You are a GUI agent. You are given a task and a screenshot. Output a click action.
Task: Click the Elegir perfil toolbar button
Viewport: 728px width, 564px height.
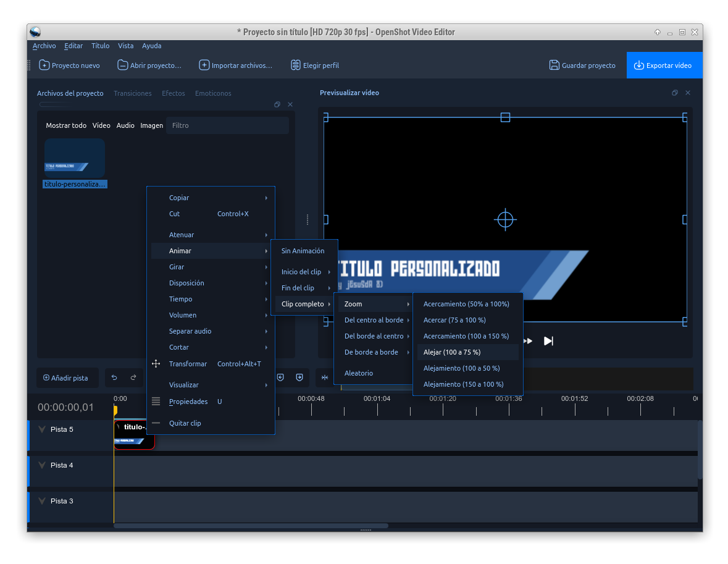(314, 65)
